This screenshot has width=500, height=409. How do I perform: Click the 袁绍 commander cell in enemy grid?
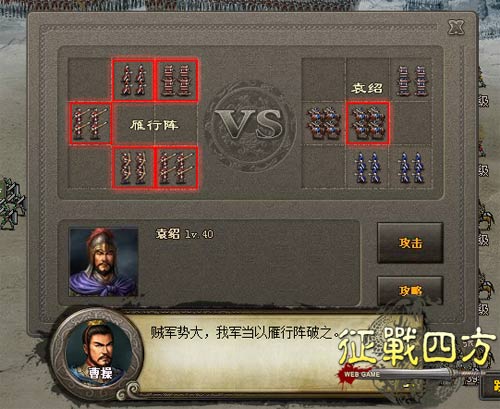tap(367, 88)
